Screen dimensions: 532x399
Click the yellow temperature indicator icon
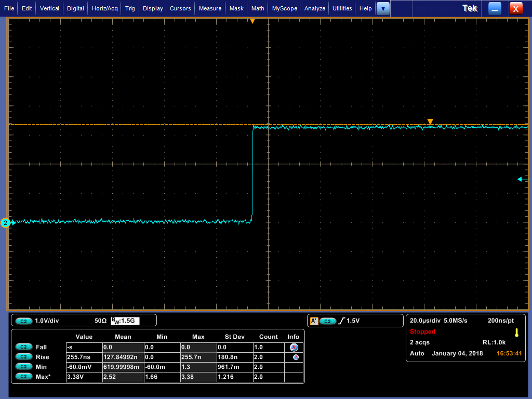pyautogui.click(x=517, y=332)
